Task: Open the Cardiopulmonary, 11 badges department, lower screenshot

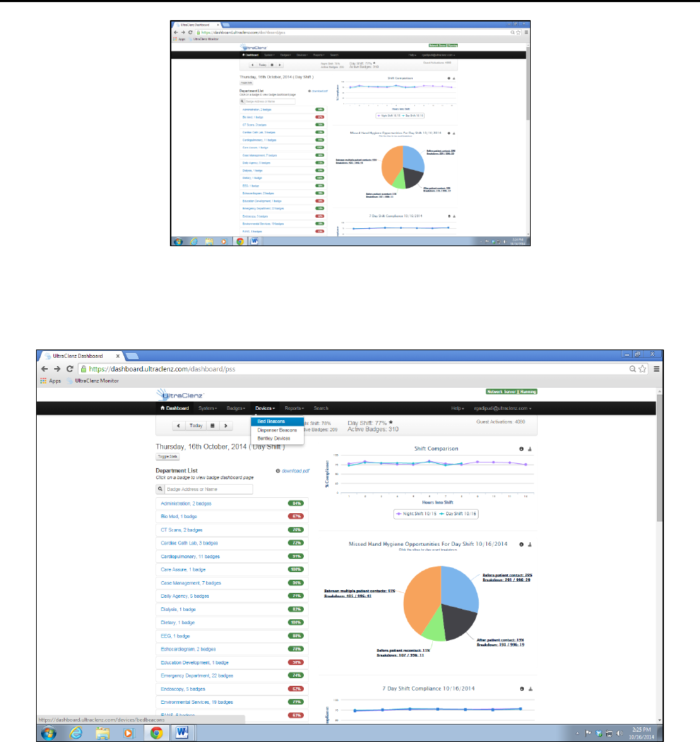Action: click(232, 556)
